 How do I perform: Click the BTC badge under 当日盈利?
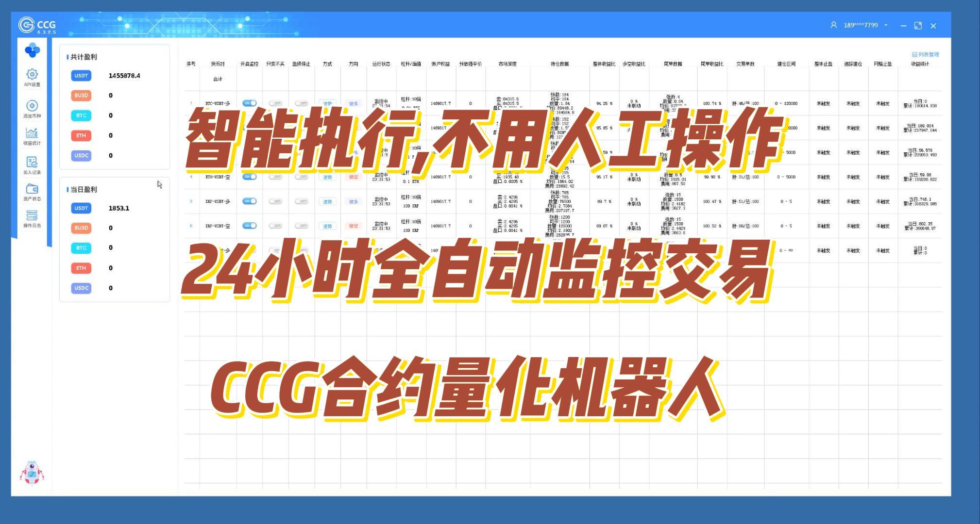point(81,248)
